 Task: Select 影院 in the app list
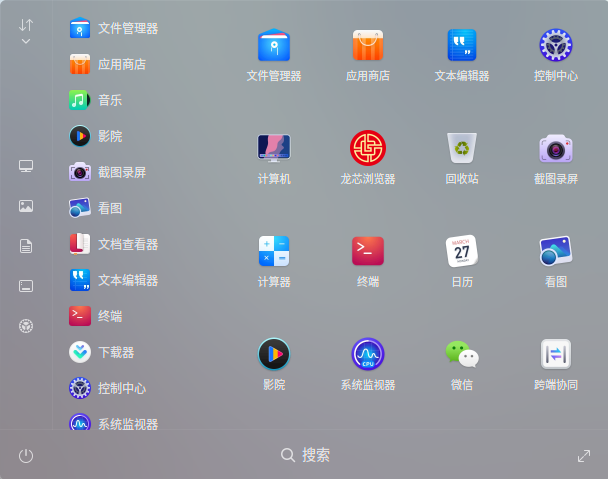95,136
